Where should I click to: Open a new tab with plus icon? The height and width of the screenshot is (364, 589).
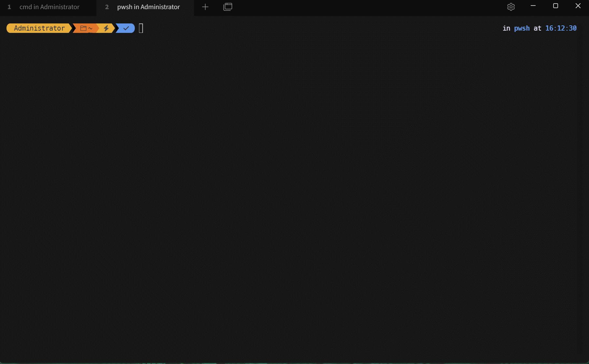click(x=205, y=7)
